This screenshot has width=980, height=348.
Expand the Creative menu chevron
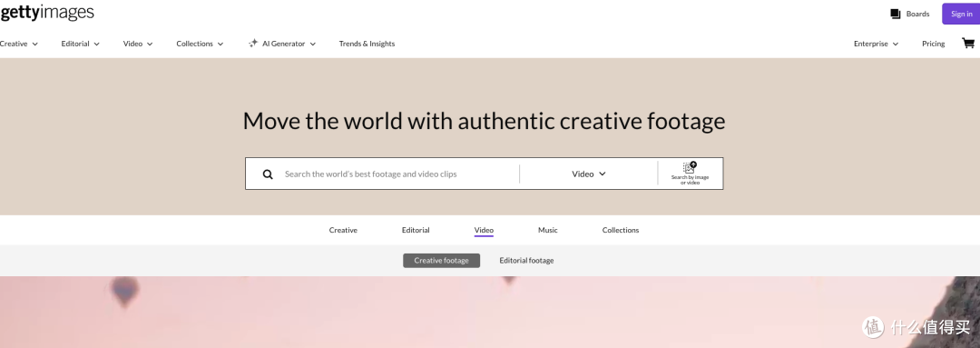(x=35, y=44)
